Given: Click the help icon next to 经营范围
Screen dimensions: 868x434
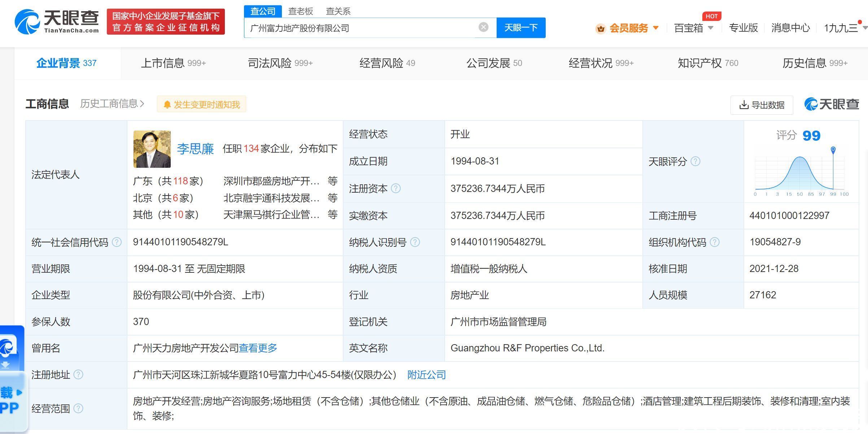Looking at the screenshot, I should point(78,408).
